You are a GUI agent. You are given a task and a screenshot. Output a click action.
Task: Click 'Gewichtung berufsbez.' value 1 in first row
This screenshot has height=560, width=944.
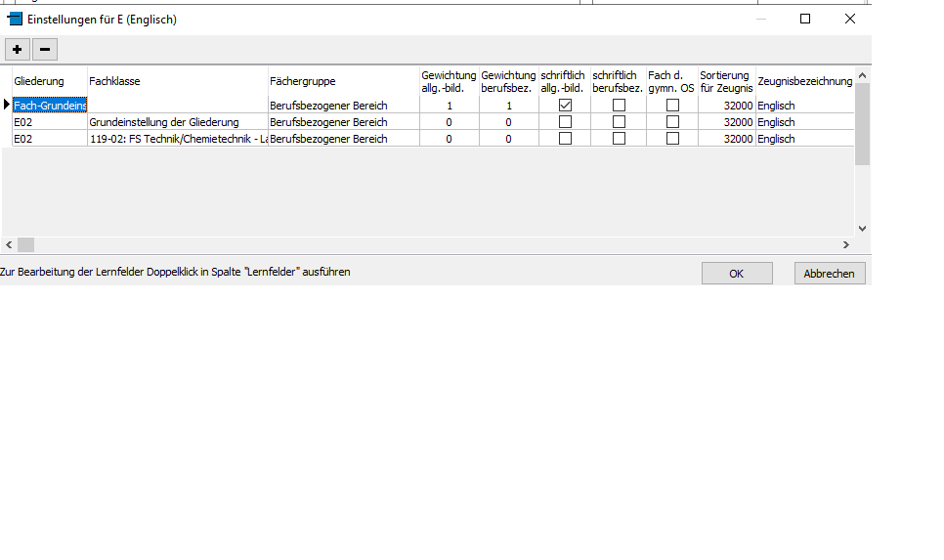tap(509, 106)
